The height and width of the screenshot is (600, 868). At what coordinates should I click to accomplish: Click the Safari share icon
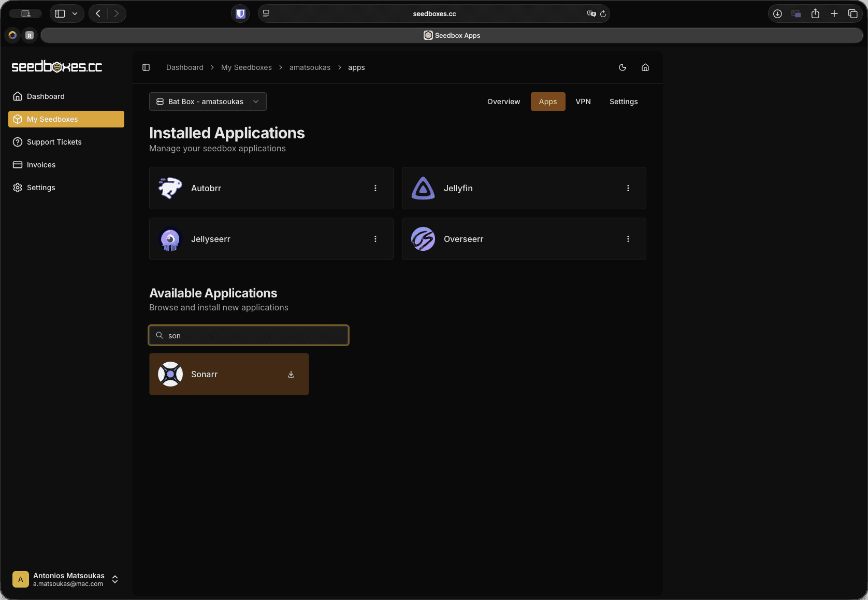point(815,14)
